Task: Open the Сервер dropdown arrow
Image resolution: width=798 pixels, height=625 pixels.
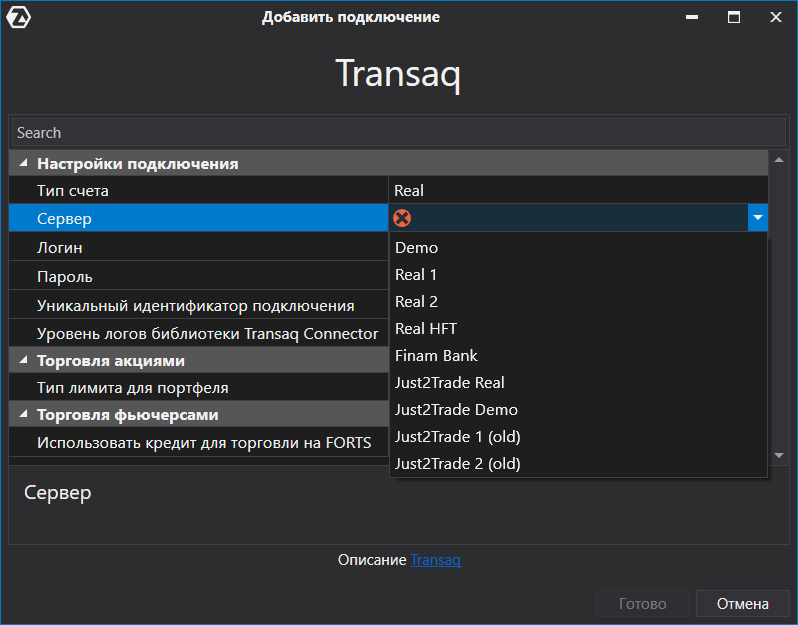Action: (x=757, y=218)
